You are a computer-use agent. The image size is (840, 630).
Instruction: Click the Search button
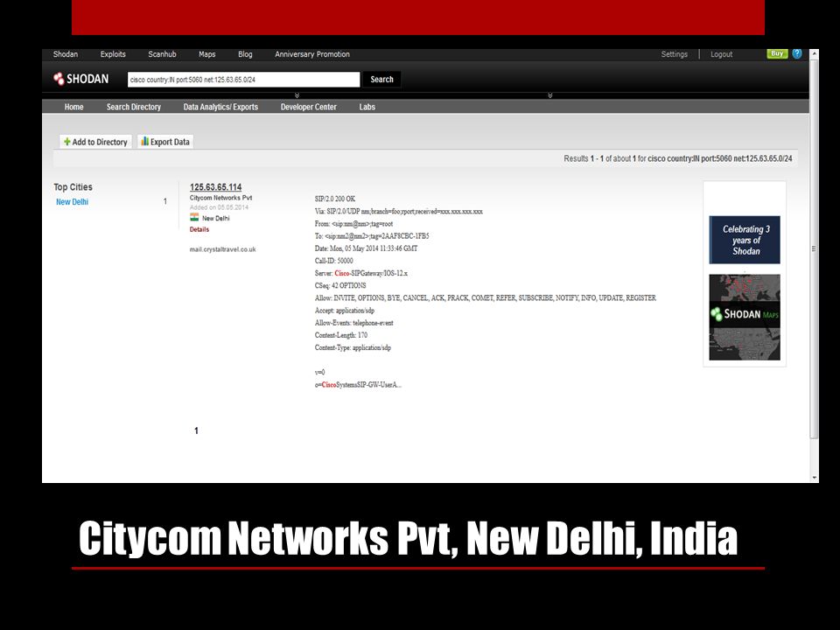[381, 80]
